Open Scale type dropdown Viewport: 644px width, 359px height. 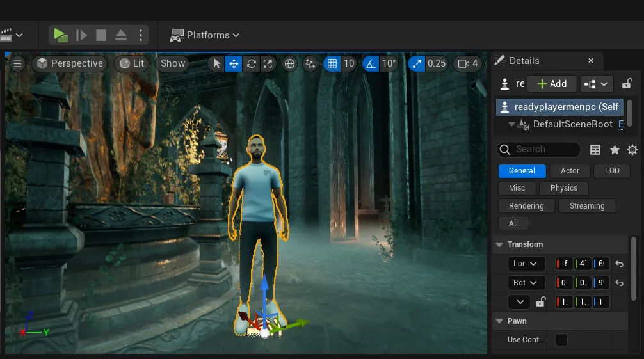(x=520, y=302)
